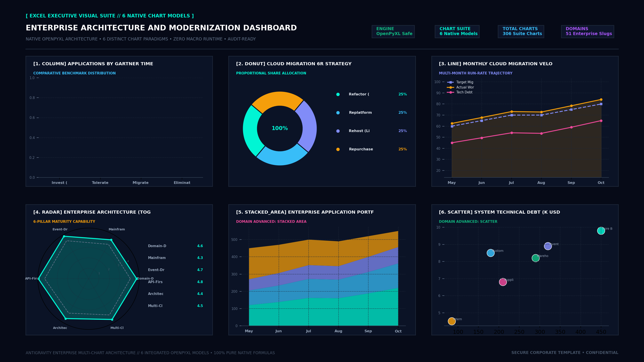
Task: Click the Eliminat axis label
Action: pos(182,183)
